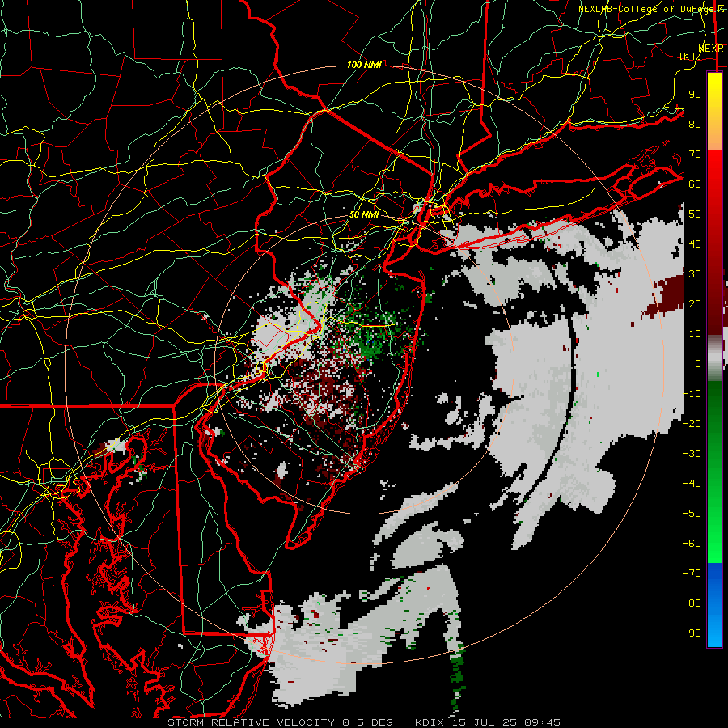This screenshot has width=728, height=728.
Task: Click the 0.5 DEG elevation text in the caption
Action: (x=367, y=722)
